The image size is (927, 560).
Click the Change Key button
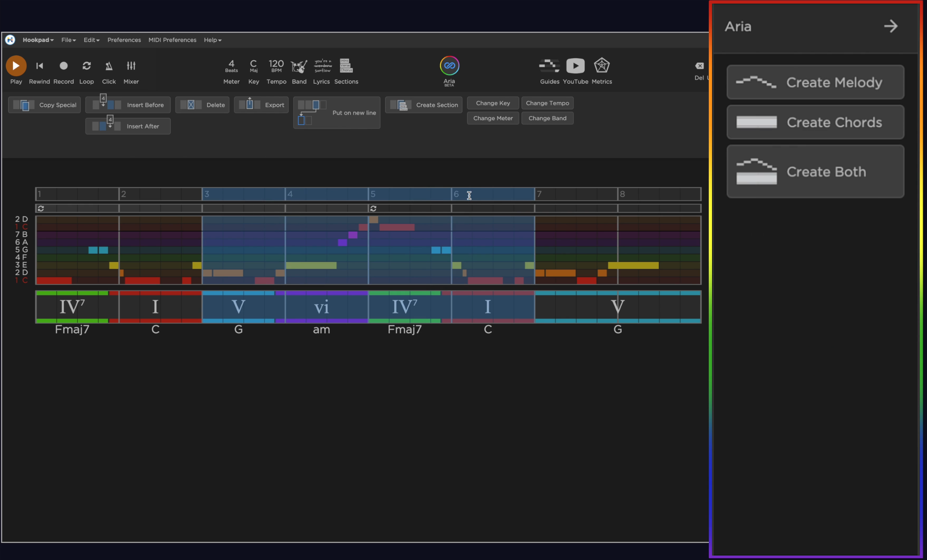click(493, 103)
